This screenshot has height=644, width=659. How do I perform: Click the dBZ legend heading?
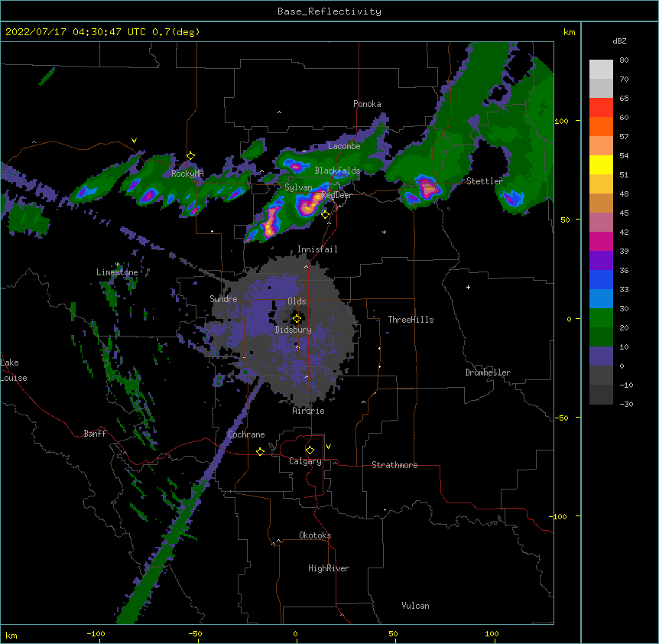coord(619,41)
